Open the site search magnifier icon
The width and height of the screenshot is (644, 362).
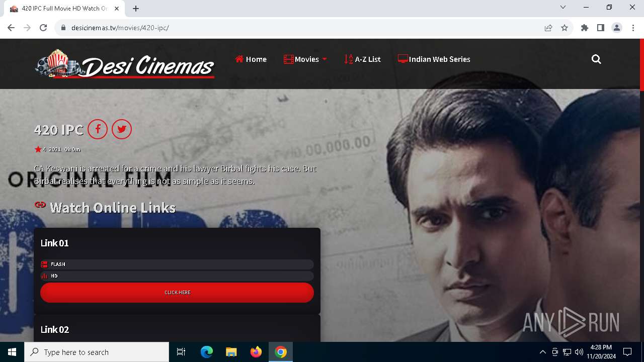click(596, 59)
